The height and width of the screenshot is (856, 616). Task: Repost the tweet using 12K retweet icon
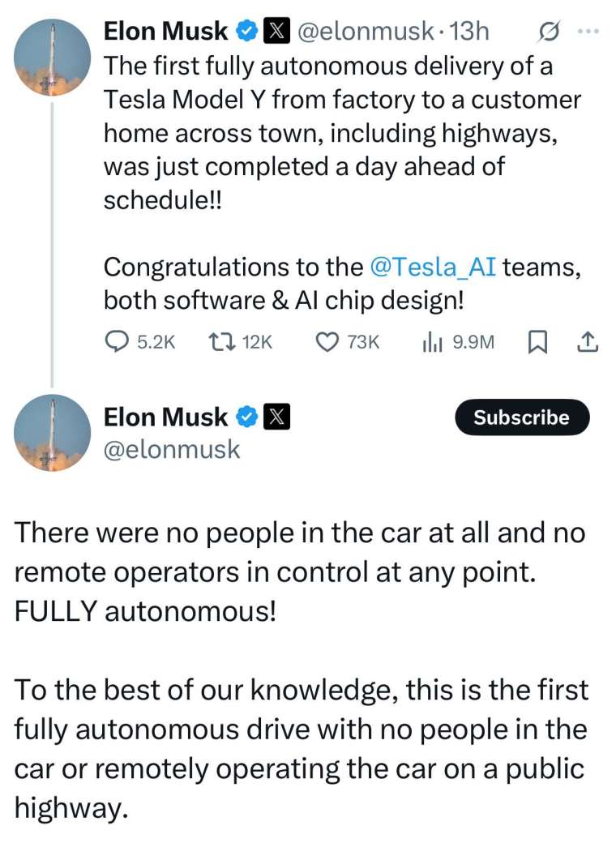[222, 342]
